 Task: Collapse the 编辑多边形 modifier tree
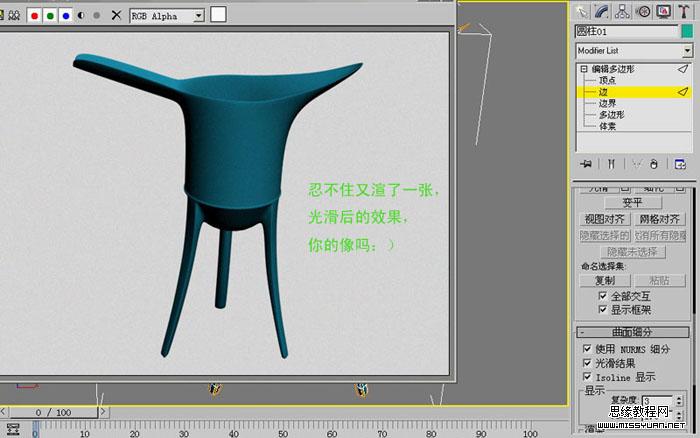tap(584, 69)
